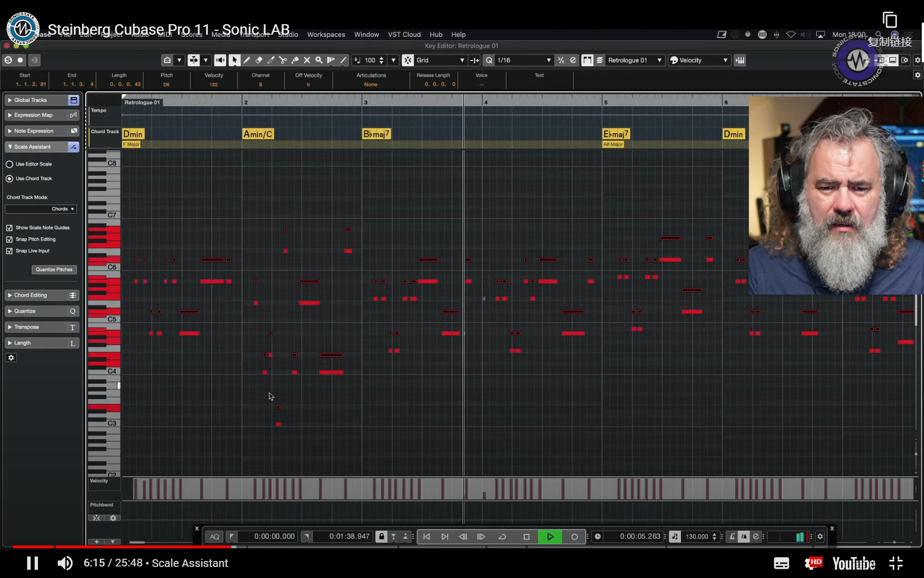Viewport: 924px width, 578px height.
Task: Open the Retrologue 01 part dropdown
Action: coord(634,60)
